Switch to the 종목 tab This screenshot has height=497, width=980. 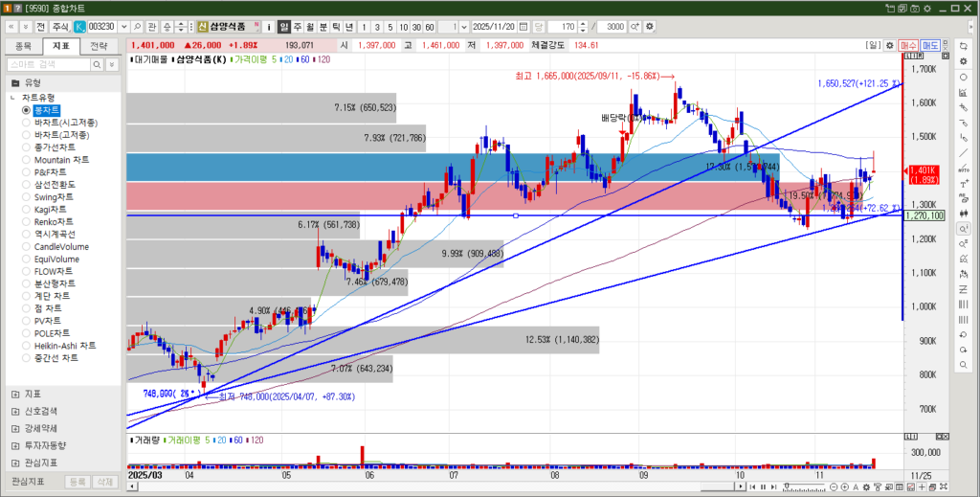coord(23,45)
